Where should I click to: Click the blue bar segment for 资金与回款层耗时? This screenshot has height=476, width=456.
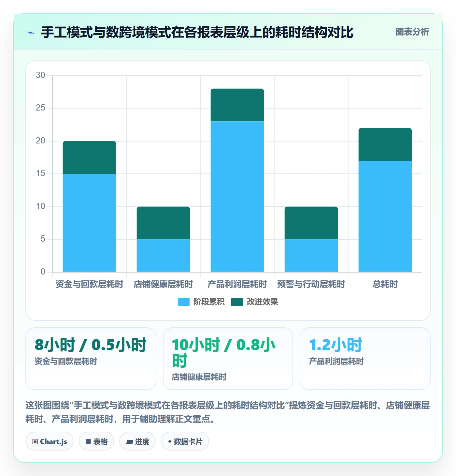click(89, 223)
